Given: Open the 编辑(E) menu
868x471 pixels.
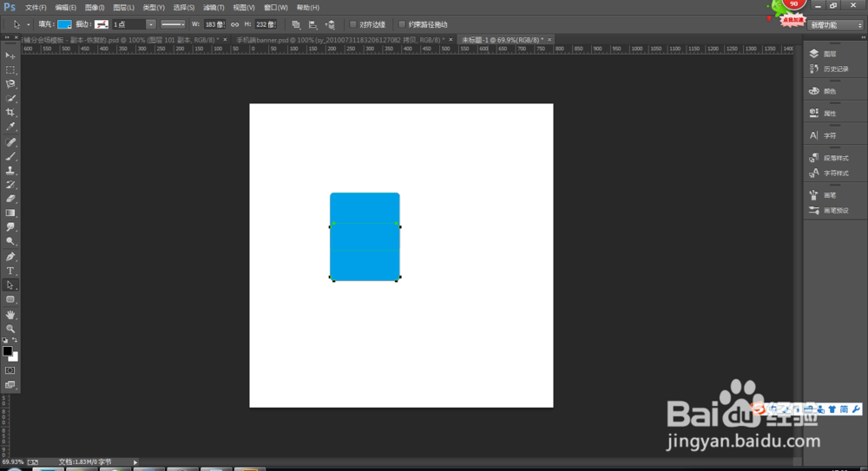Looking at the screenshot, I should click(65, 8).
